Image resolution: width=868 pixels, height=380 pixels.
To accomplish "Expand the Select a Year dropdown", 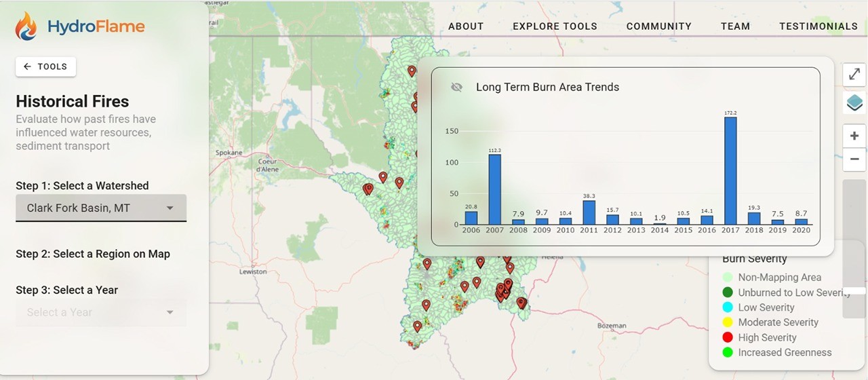I will (100, 312).
